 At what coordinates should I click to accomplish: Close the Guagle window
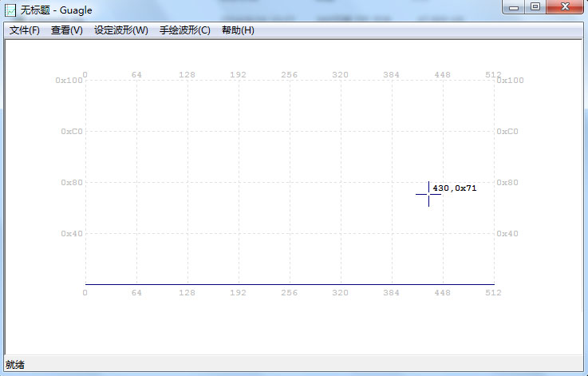565,7
